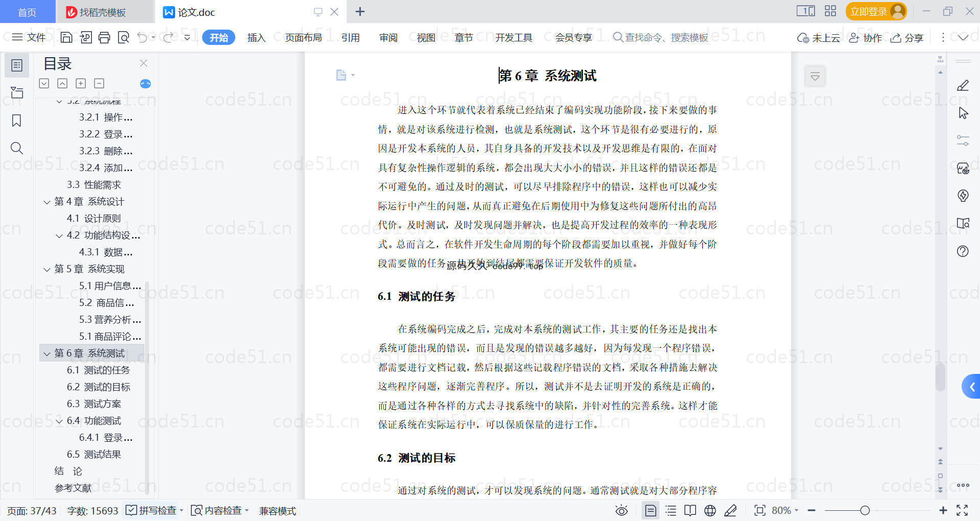Expand the blue side panel arrow tab
Viewport: 980px width, 521px height.
971,387
